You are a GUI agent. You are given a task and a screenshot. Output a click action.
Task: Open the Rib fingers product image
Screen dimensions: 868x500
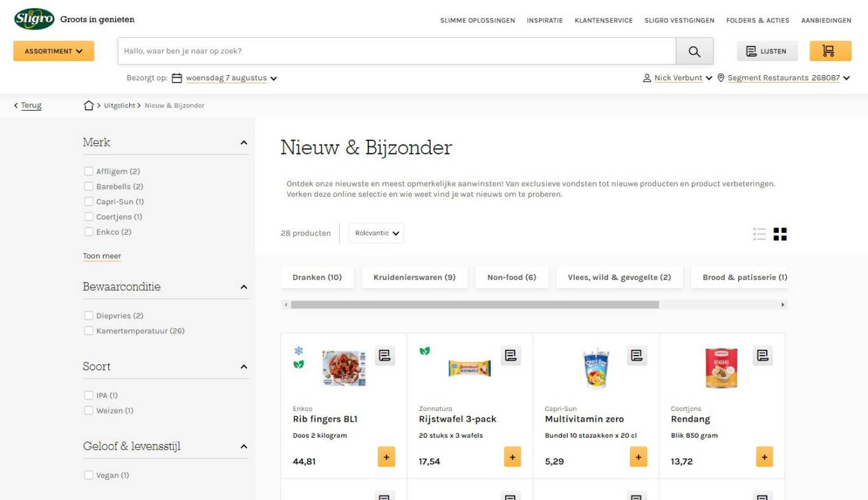click(344, 368)
